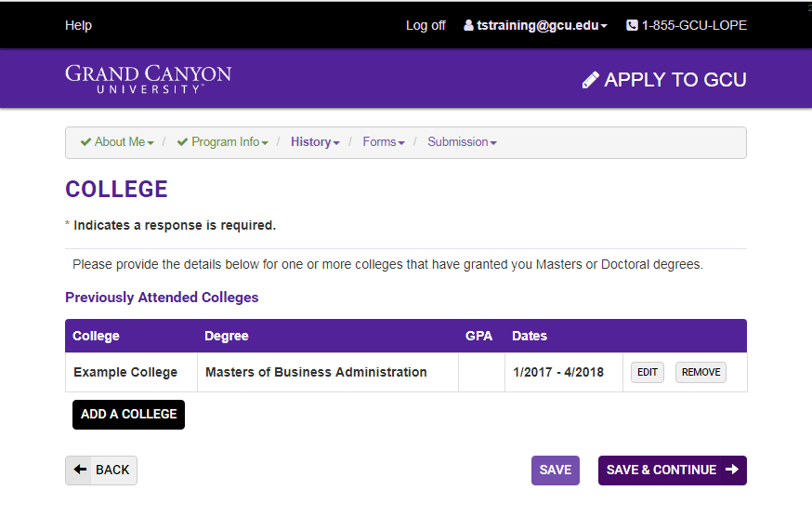
Task: Click the Log off link
Action: [x=426, y=25]
